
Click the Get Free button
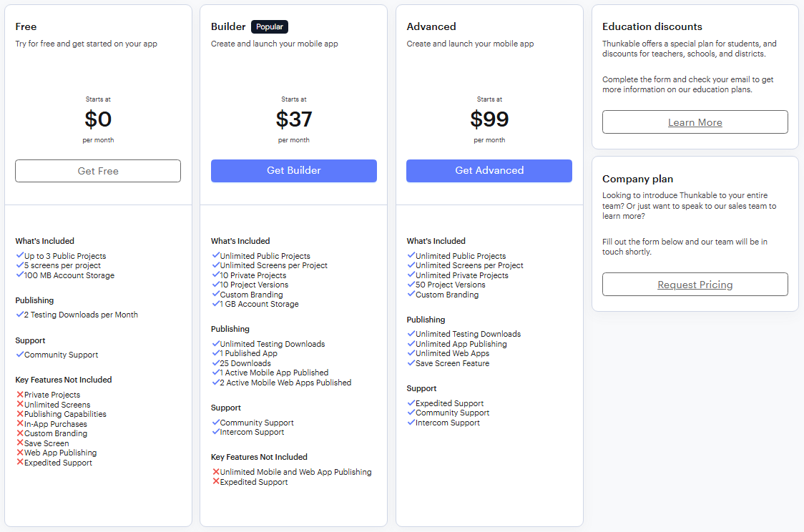(x=98, y=171)
